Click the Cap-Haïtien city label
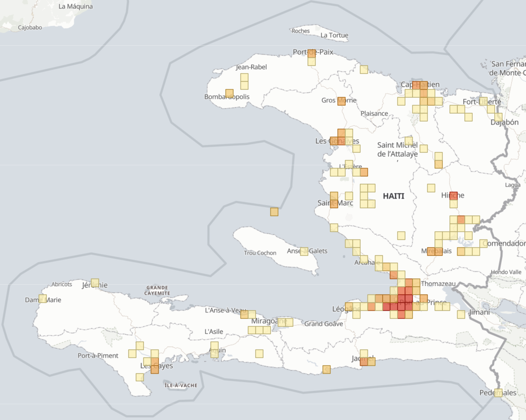 (420, 85)
